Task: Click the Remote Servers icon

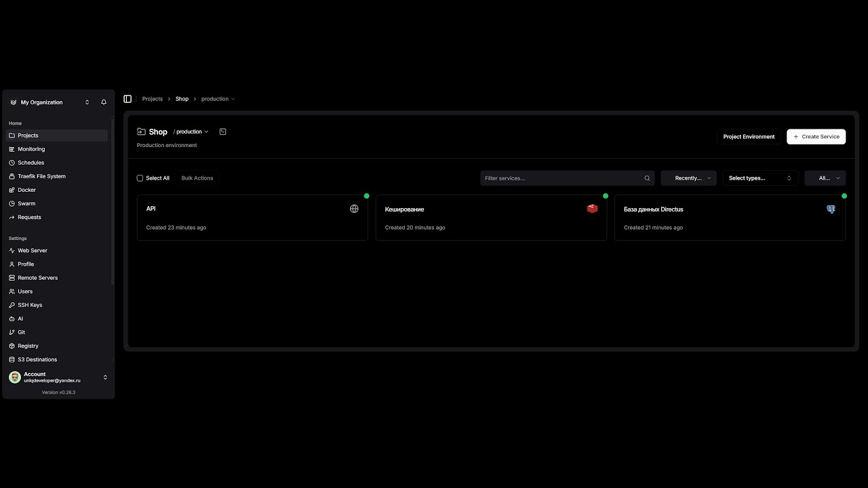Action: 12,278
